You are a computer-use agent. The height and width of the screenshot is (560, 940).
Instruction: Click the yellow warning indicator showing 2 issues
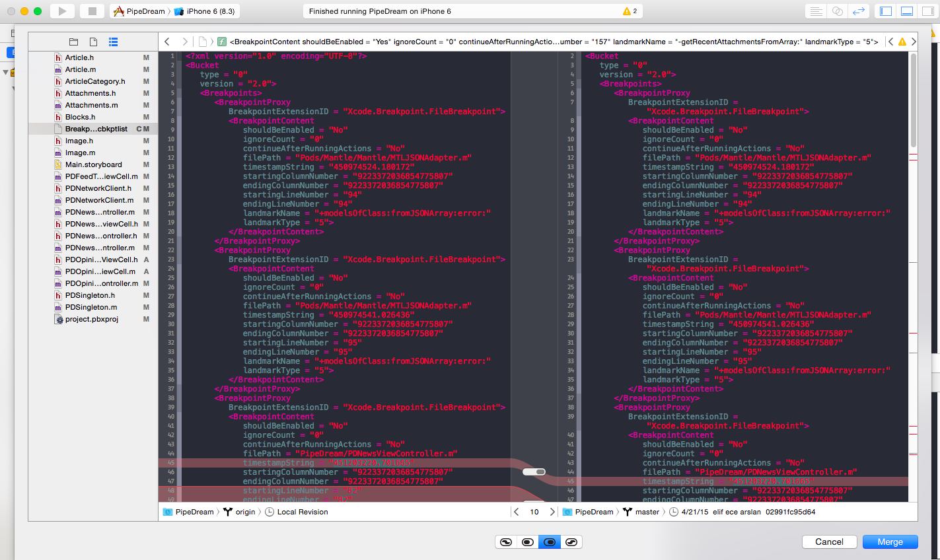(630, 11)
